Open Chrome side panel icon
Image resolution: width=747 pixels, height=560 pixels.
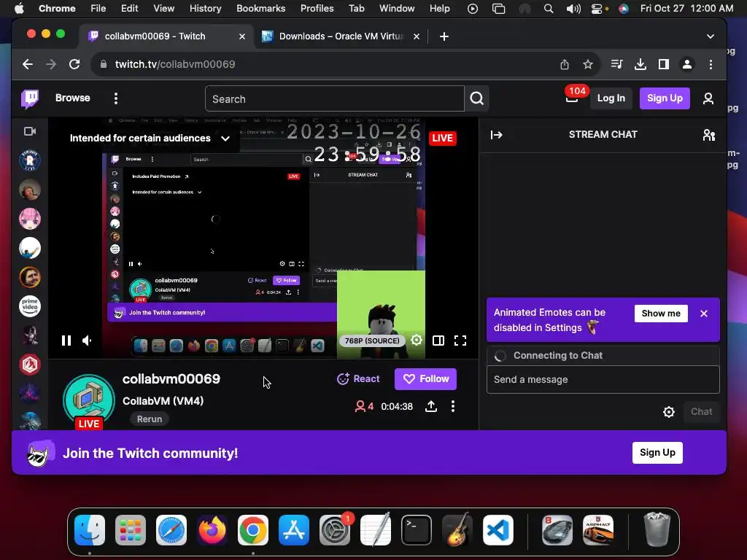tap(664, 64)
